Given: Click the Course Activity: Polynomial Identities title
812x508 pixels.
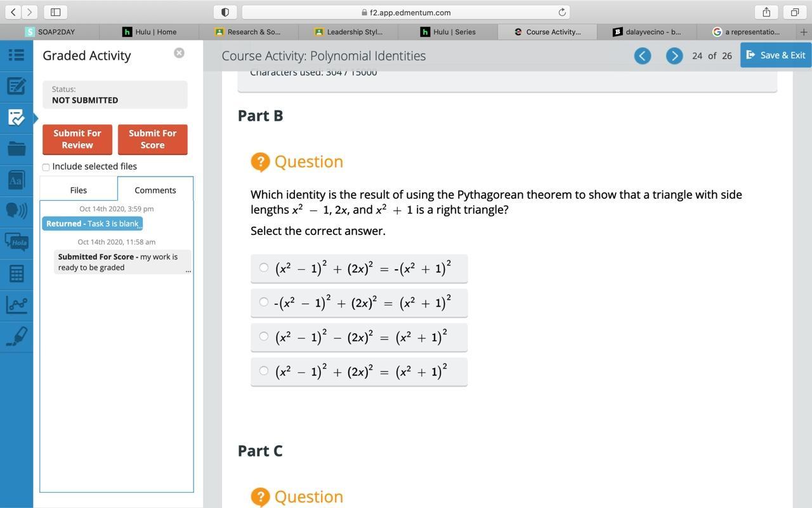Looking at the screenshot, I should (x=324, y=56).
